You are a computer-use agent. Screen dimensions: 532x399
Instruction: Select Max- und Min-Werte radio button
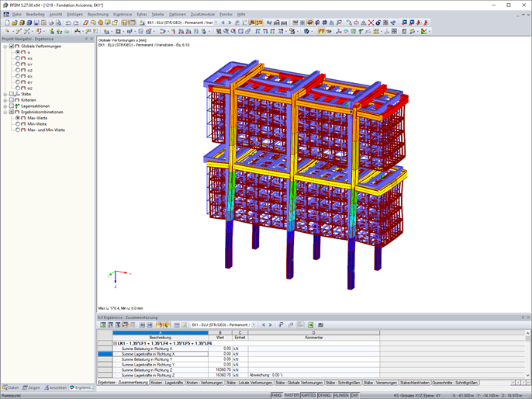18,130
